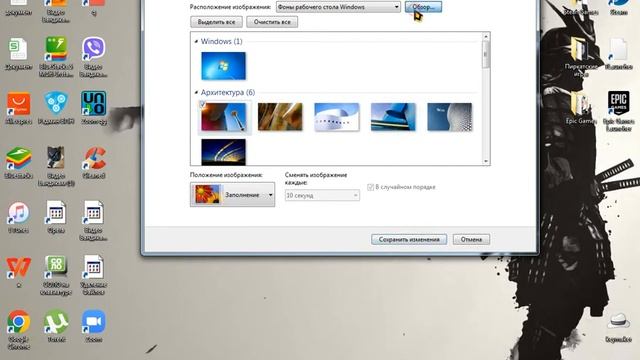Screen dimensions: 640x360
Task: Click the 'Очистить все' button
Action: 272,22
